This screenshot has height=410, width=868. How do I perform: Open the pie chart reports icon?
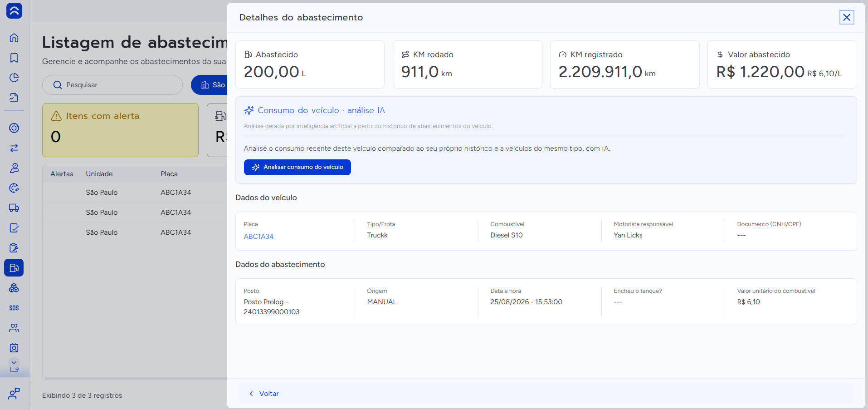pos(14,78)
